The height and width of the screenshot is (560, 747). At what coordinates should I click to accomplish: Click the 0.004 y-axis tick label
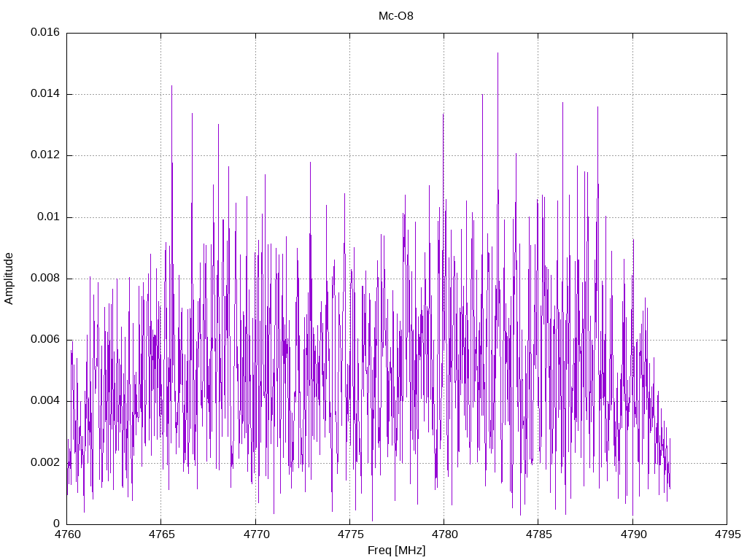[x=45, y=401]
